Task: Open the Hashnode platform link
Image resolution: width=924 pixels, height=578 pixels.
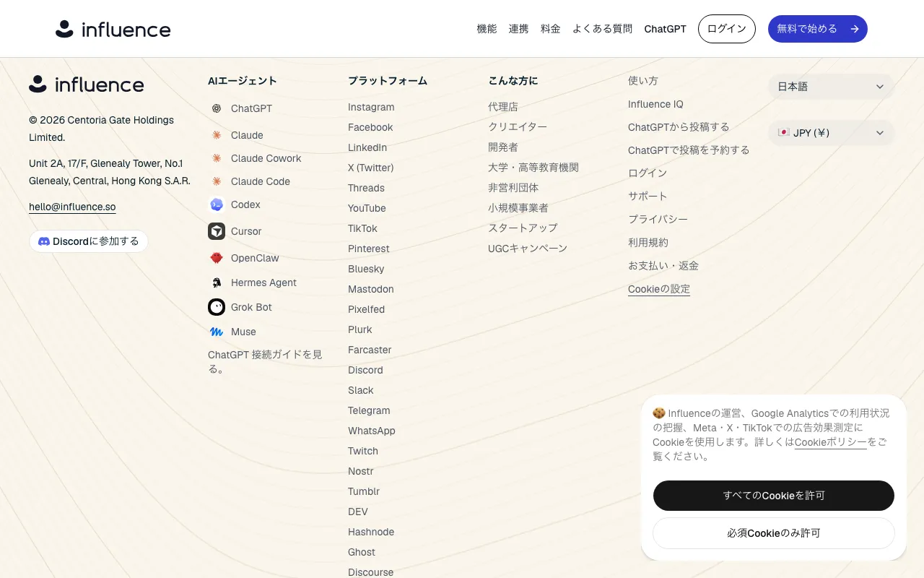Action: pos(371,532)
